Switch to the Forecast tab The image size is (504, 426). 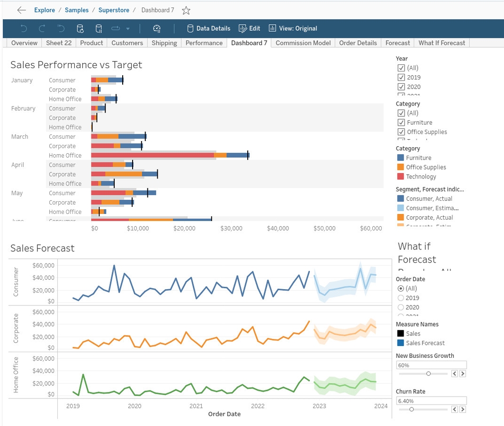[x=397, y=43]
